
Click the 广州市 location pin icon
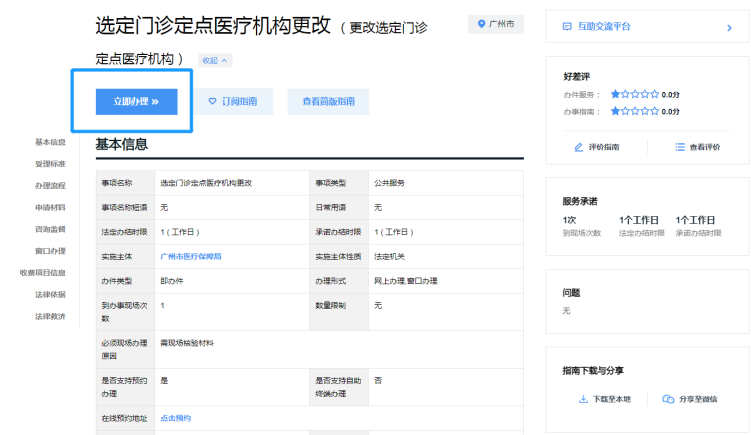[481, 24]
